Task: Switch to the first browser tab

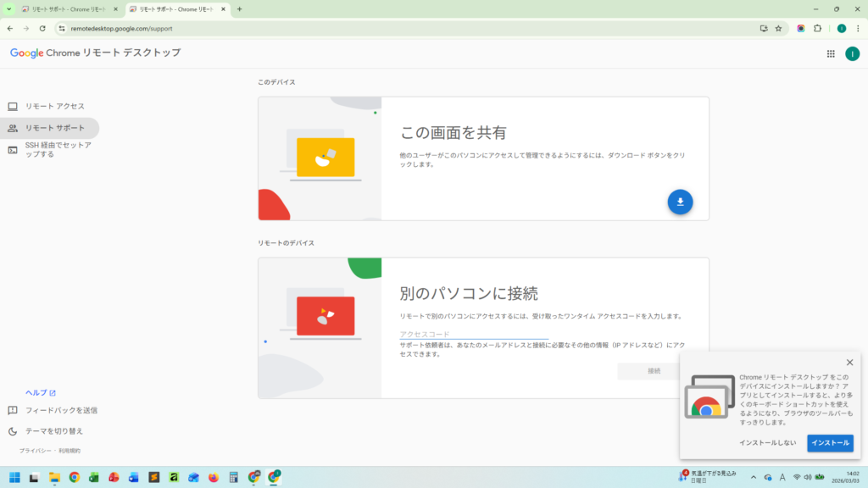Action: [70, 9]
